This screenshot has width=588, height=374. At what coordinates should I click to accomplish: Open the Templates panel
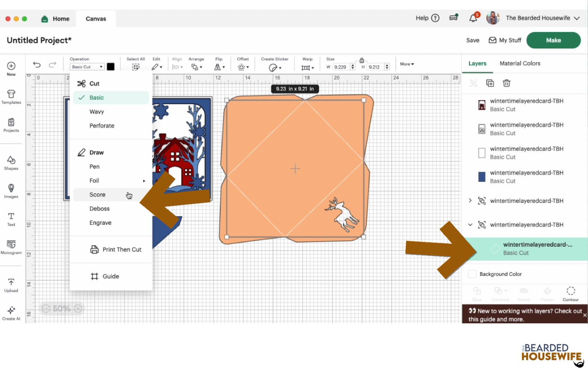11,96
